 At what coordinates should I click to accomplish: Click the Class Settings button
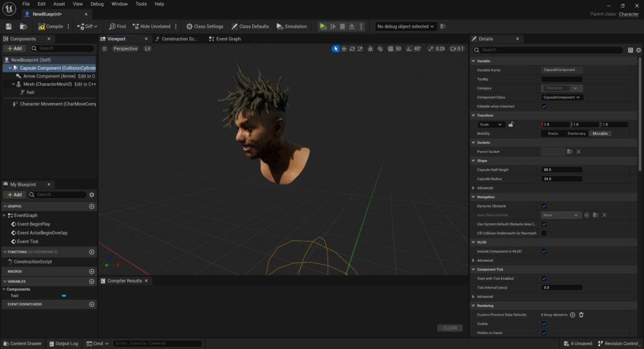(x=204, y=26)
